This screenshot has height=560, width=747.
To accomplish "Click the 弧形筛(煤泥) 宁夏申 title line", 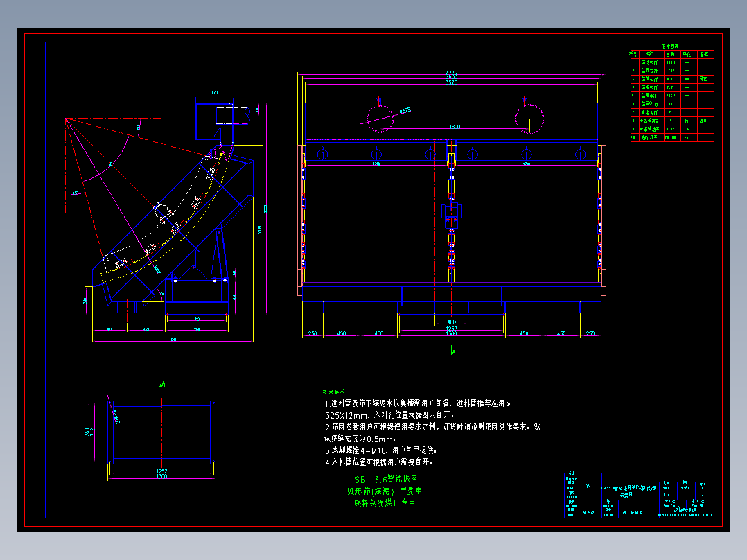I will (x=385, y=491).
